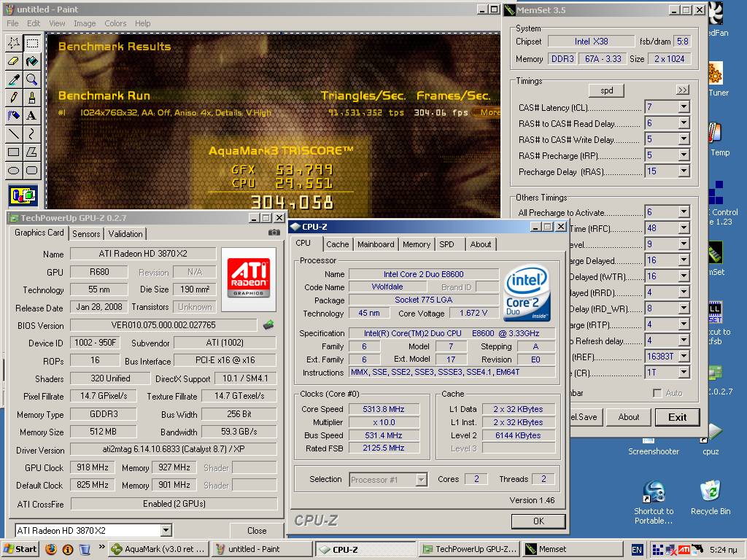Switch to the Mainboard tab in CPU-Z
Viewport: 747px width, 560px height.
[x=376, y=244]
